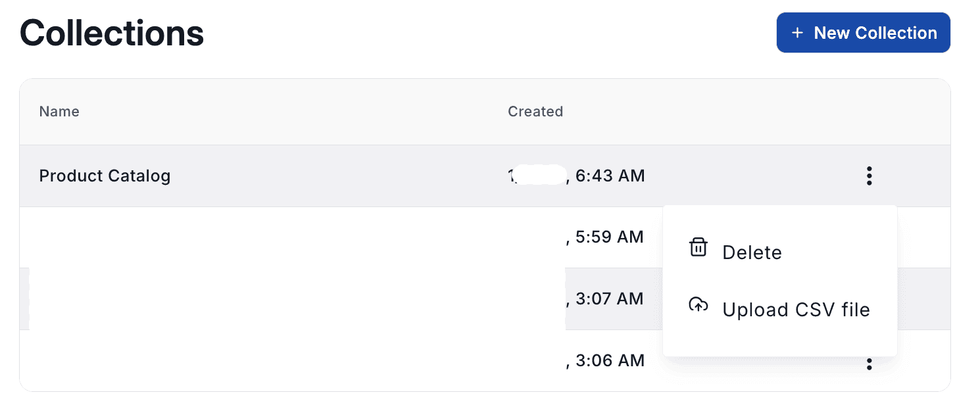Open the three-dot menu on 3:06 AM row
Screen dimensions: 980x409
pos(869,364)
